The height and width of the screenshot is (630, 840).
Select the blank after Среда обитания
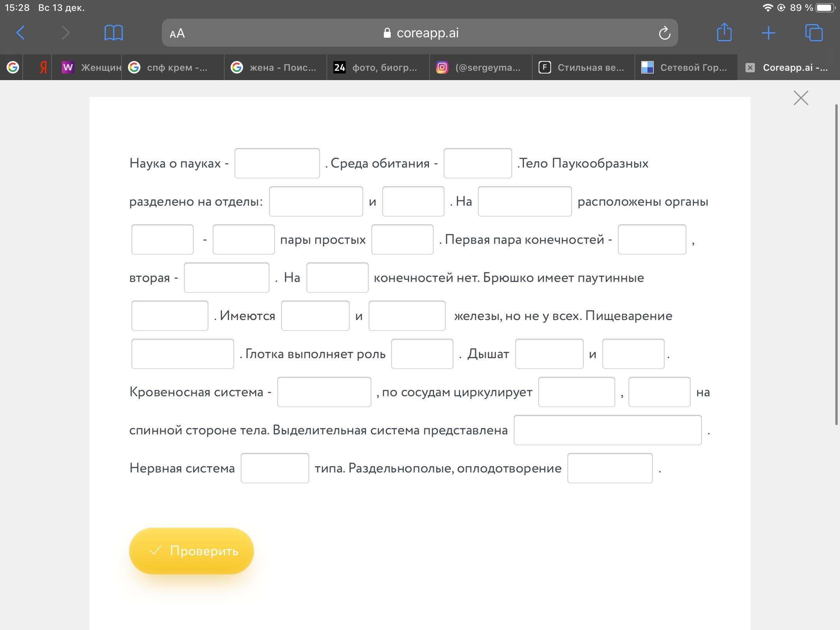478,163
